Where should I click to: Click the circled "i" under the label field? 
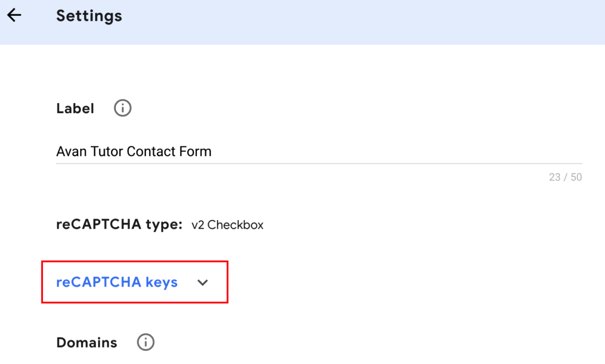(122, 108)
